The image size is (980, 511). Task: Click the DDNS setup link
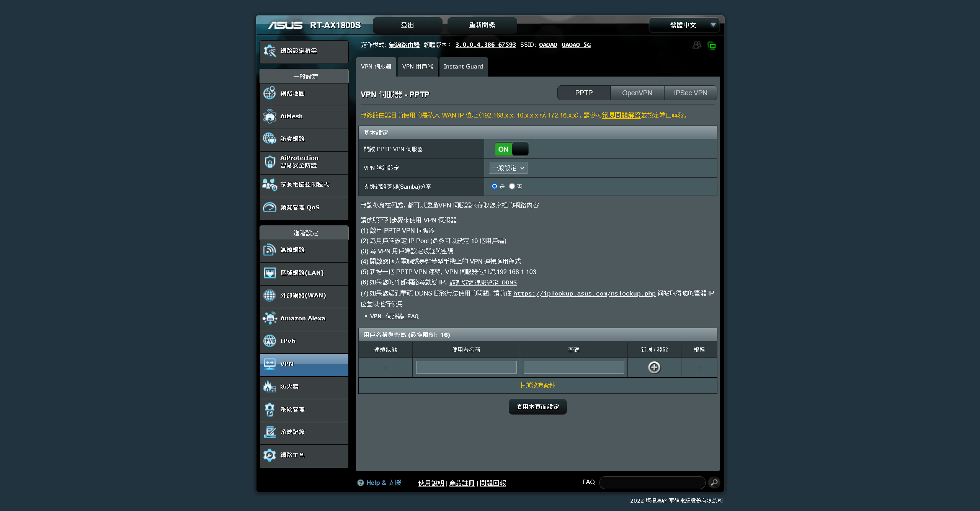click(x=483, y=282)
